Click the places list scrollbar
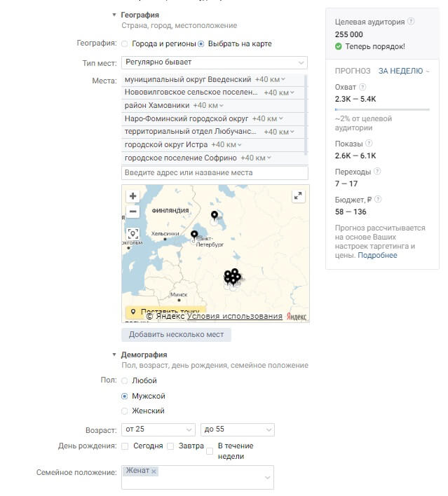448x496 pixels. click(x=306, y=114)
